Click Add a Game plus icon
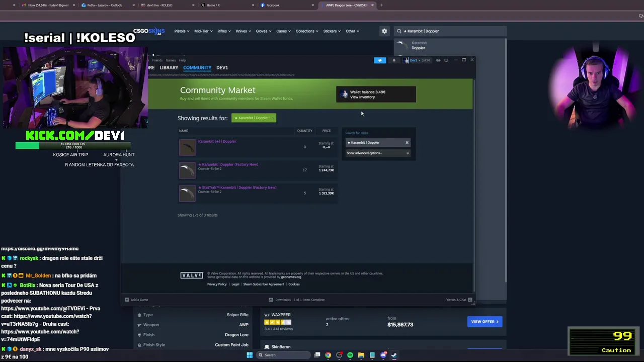This screenshot has width=644, height=362. click(x=127, y=300)
